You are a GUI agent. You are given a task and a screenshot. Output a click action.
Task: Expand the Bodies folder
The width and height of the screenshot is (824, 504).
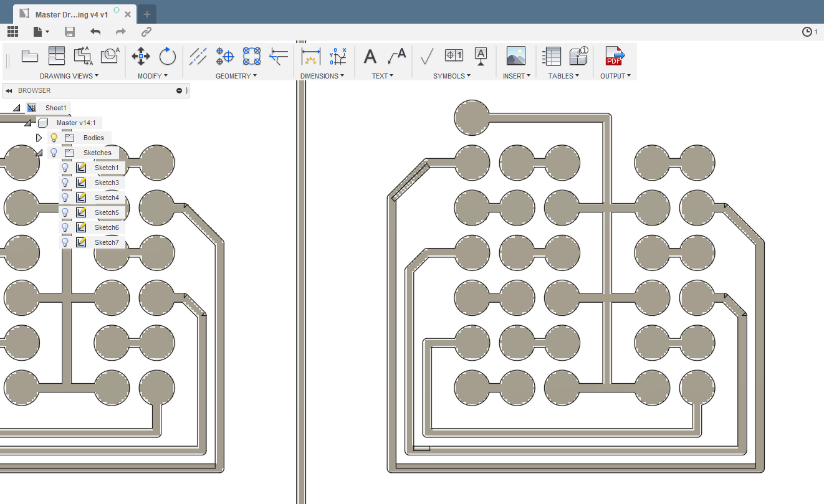39,138
